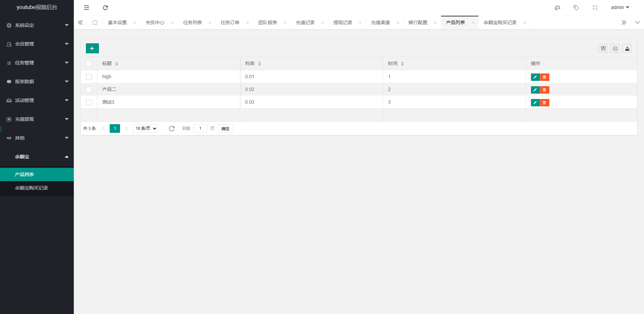Open the column visibility icon above the table
The height and width of the screenshot is (314, 644).
603,48
